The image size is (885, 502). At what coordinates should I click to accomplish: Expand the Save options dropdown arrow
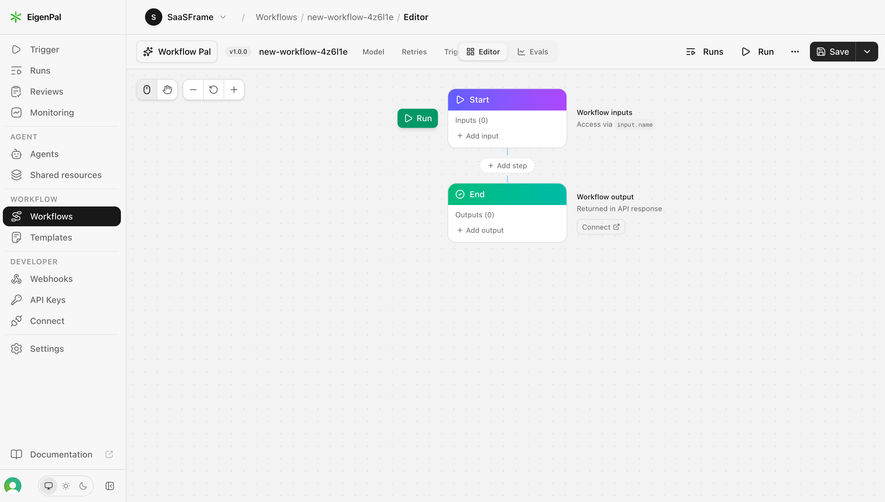pyautogui.click(x=867, y=51)
